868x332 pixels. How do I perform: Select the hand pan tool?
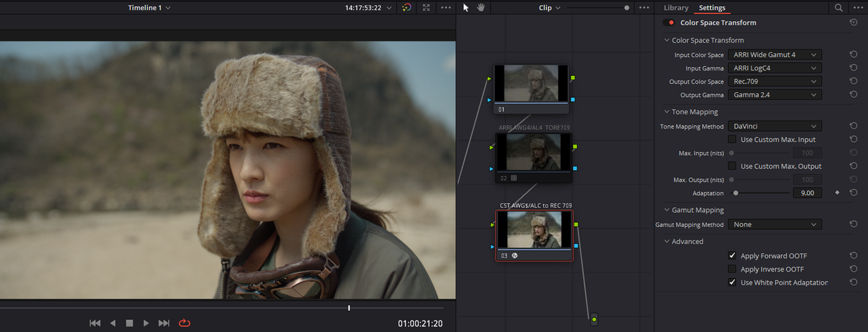tap(481, 7)
